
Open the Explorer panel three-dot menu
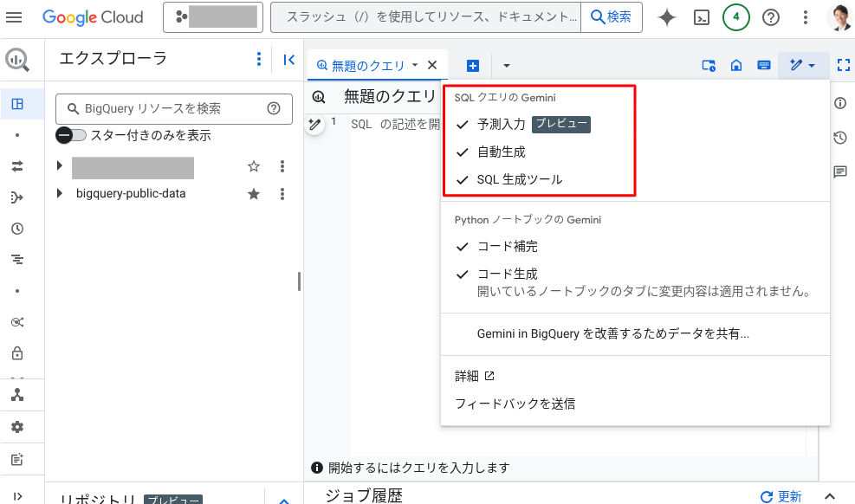[259, 59]
